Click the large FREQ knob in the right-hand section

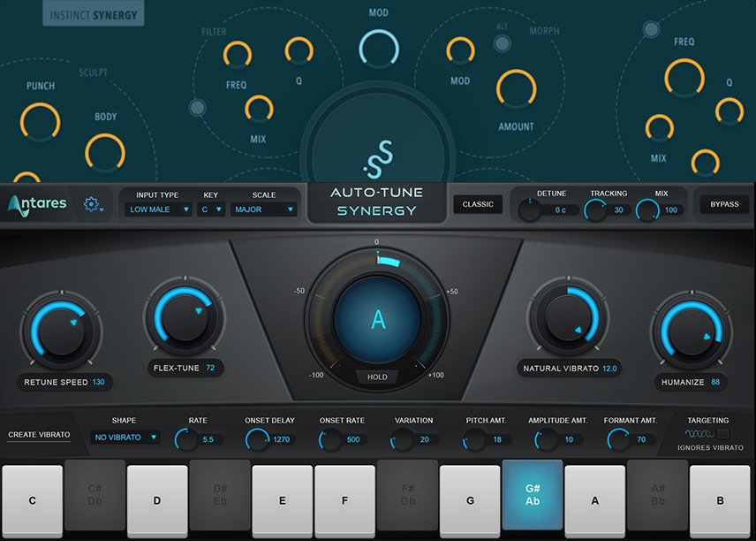click(684, 78)
